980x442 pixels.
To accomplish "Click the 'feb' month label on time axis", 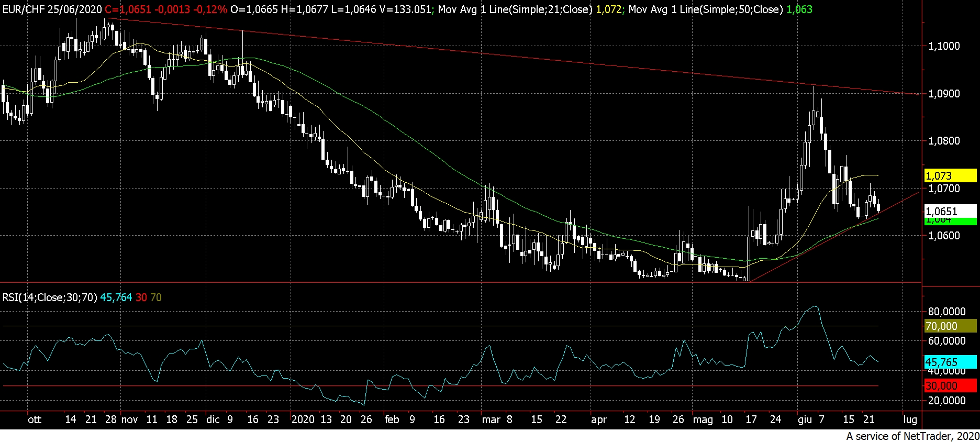I will coord(392,419).
